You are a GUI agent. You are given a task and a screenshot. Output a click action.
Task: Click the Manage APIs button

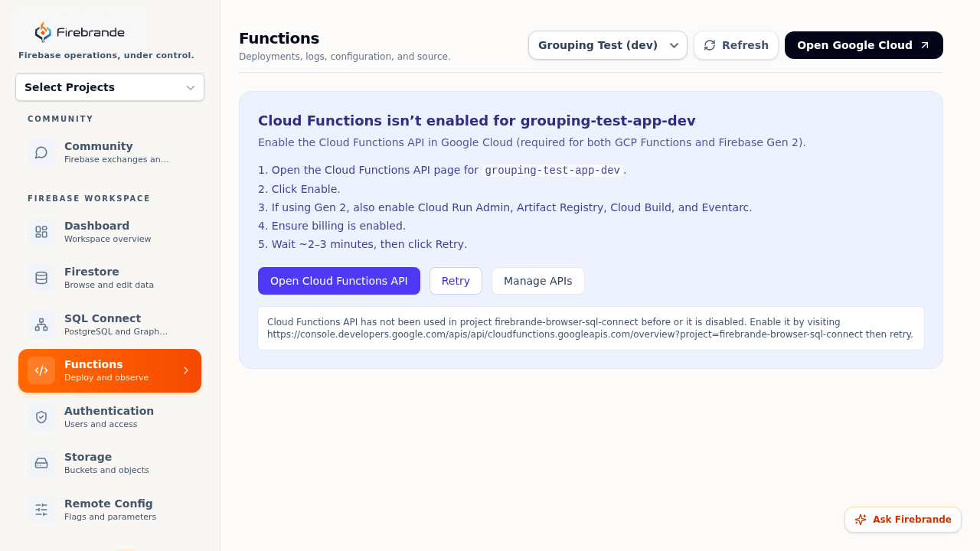coord(537,281)
